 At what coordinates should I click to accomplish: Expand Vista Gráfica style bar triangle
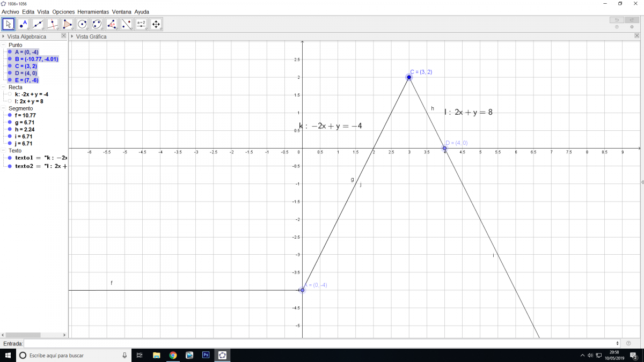72,36
